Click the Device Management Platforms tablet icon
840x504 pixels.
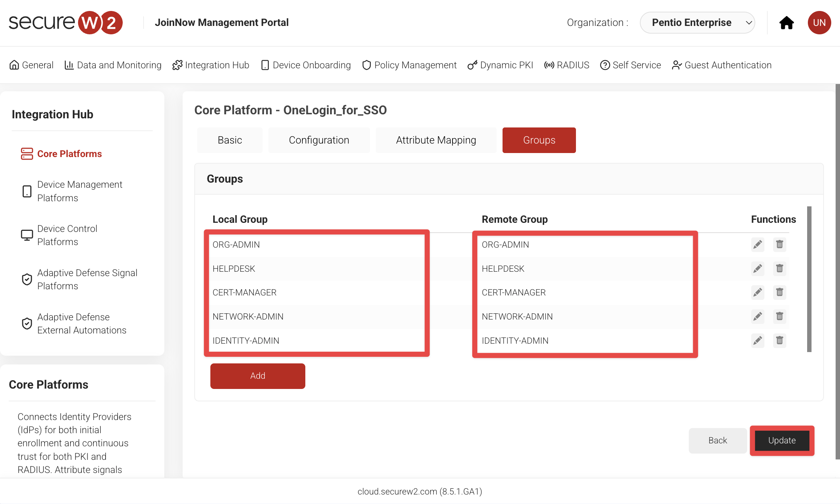[x=27, y=191]
